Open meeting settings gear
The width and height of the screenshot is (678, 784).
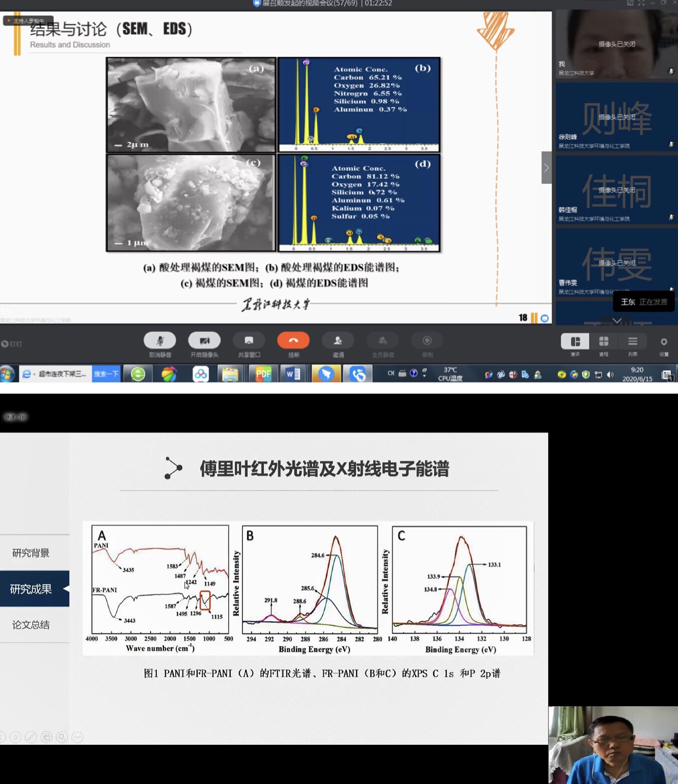[x=664, y=342]
